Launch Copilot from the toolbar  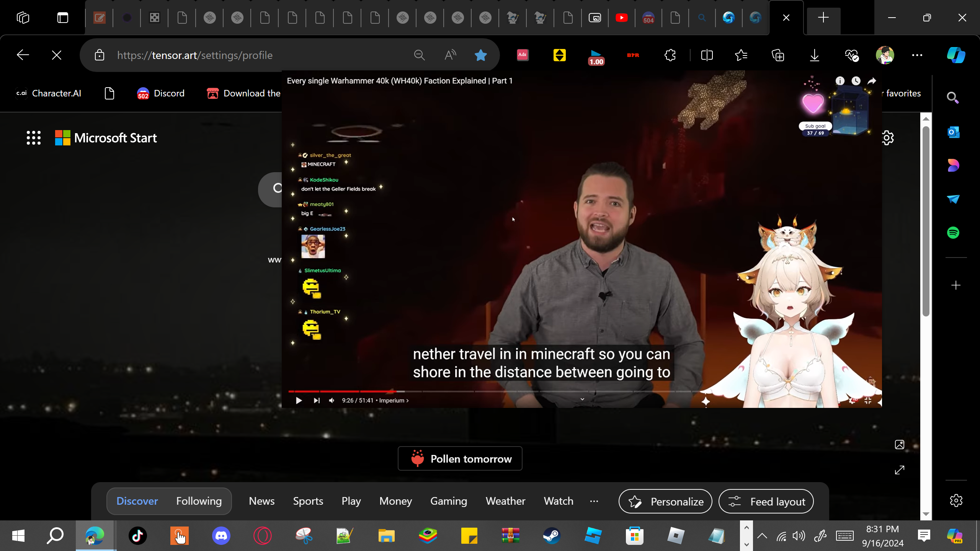click(956, 55)
